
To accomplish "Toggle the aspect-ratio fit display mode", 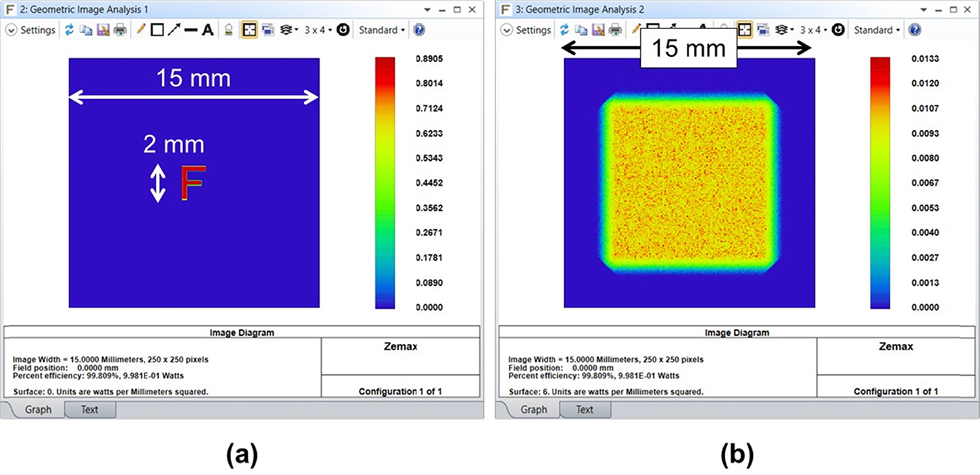I will pyautogui.click(x=250, y=30).
